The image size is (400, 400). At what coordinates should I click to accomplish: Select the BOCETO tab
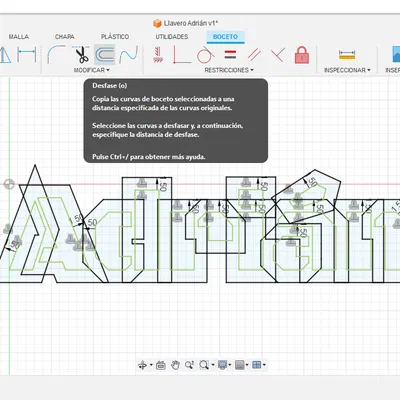click(225, 37)
